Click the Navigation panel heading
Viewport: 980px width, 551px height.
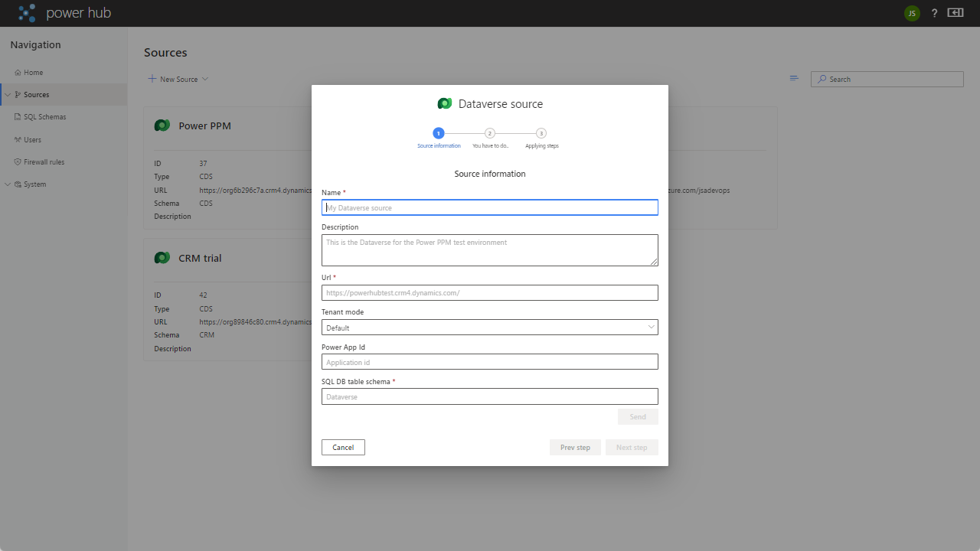[x=35, y=45]
